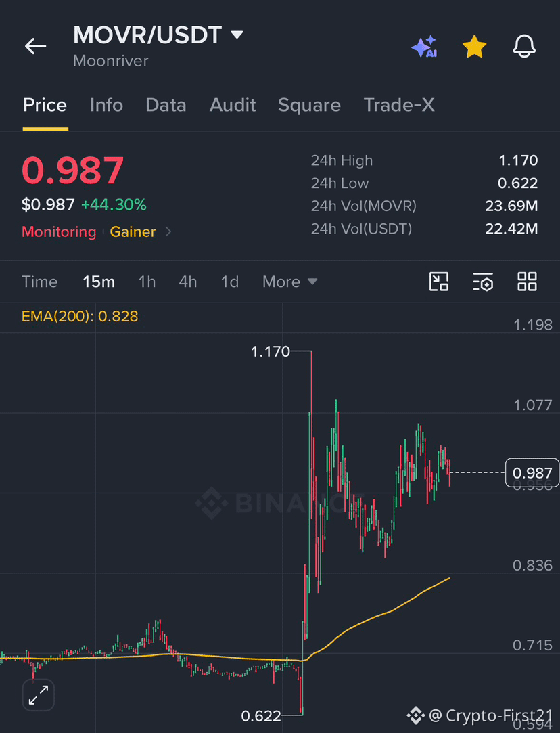The image size is (560, 733).
Task: Click the 24h Vol(USDT) label
Action: pos(362,229)
